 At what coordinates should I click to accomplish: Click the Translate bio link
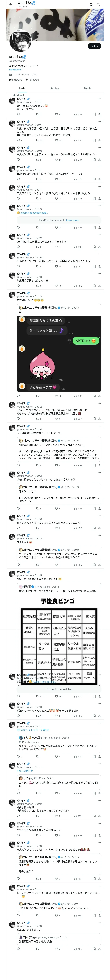point(15,70)
